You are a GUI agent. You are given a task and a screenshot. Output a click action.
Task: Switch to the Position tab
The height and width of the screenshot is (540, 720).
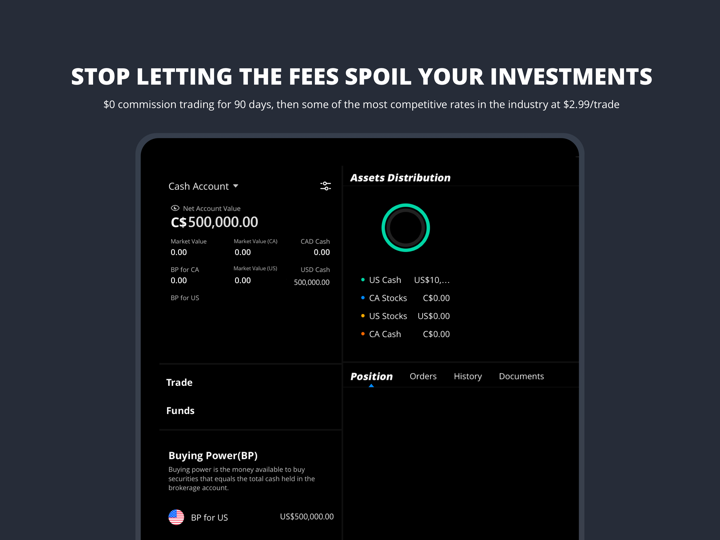pos(371,376)
